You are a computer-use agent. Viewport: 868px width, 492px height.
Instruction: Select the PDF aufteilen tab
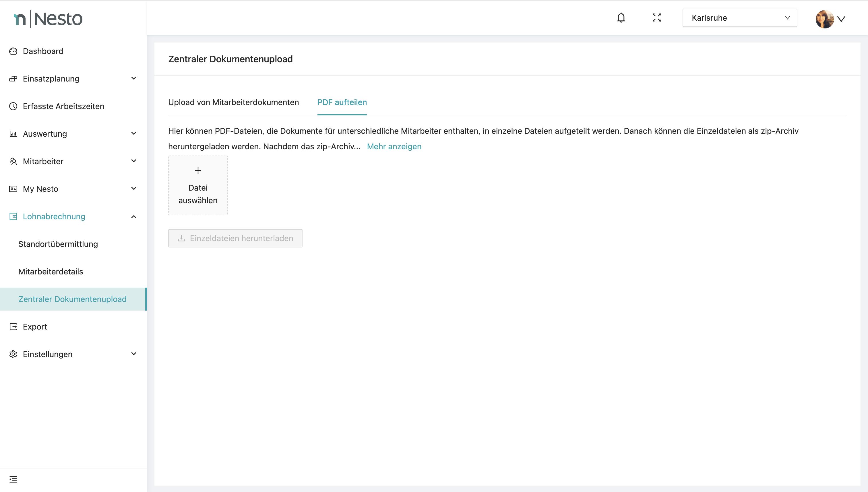[342, 102]
